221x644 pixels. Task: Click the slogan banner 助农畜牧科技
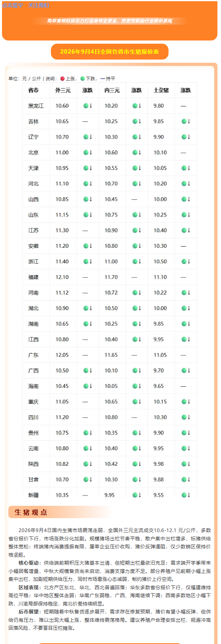(110, 21)
